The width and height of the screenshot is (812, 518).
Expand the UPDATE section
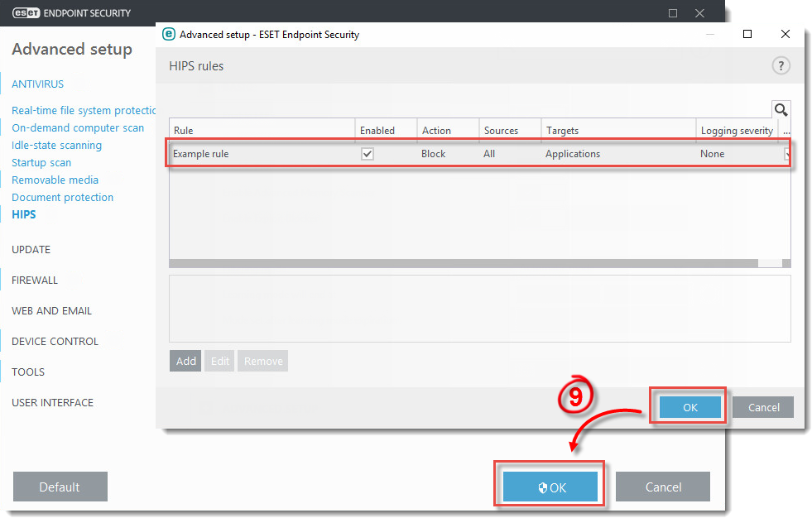(31, 249)
